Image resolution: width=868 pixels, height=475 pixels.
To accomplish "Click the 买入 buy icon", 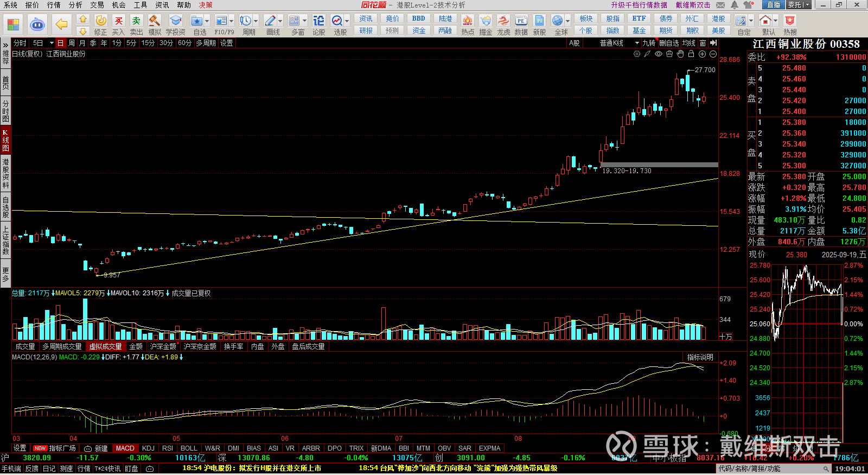I will [118, 21].
